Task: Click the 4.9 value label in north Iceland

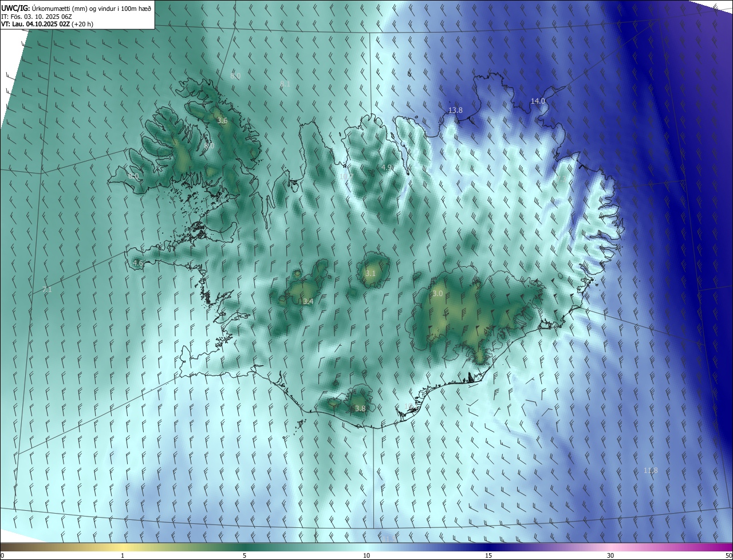Action: [x=387, y=167]
